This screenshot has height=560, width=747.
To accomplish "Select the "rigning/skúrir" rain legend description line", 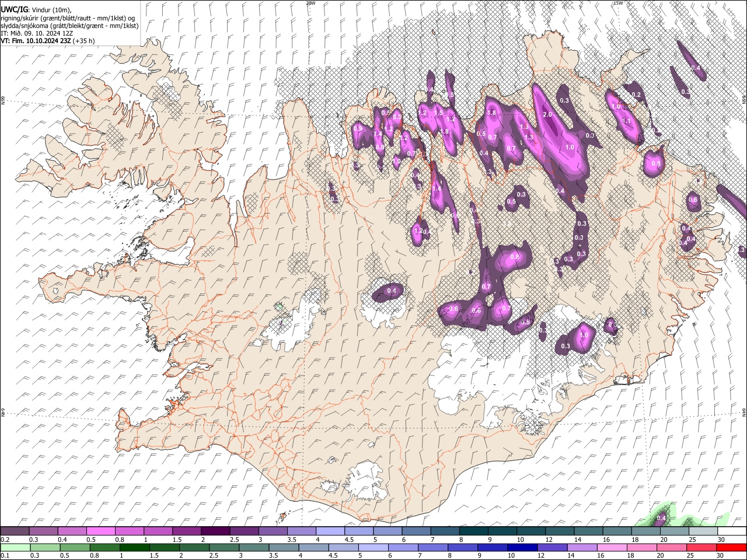I will (x=68, y=18).
